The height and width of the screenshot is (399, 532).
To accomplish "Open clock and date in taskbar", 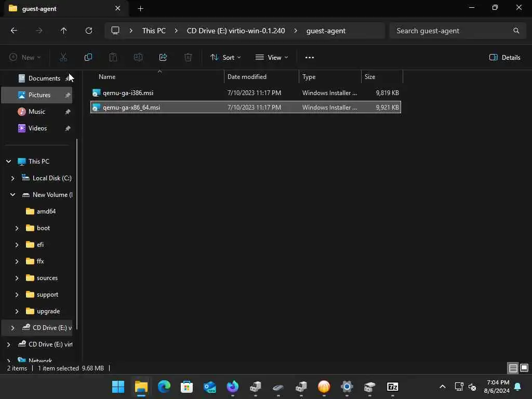I will (497, 387).
